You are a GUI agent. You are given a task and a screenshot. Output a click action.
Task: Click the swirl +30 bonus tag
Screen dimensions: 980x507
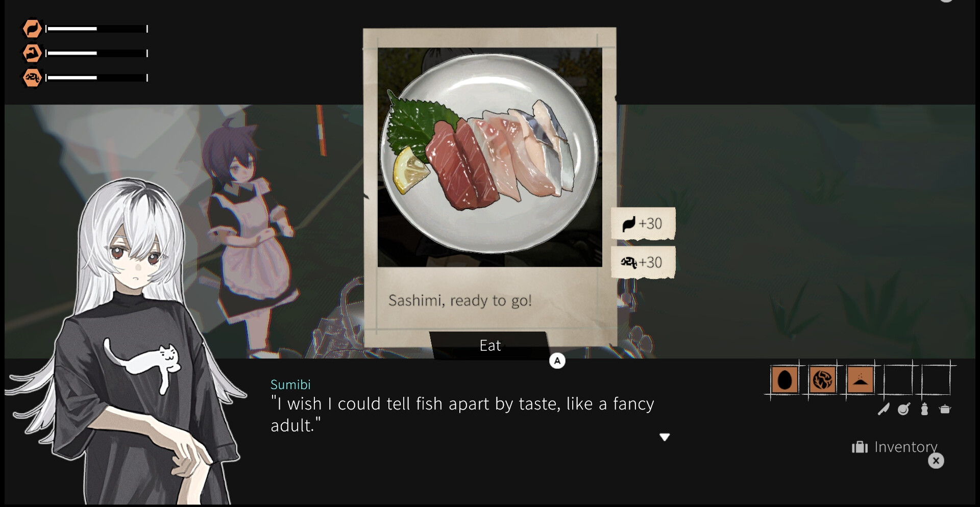[x=643, y=262]
